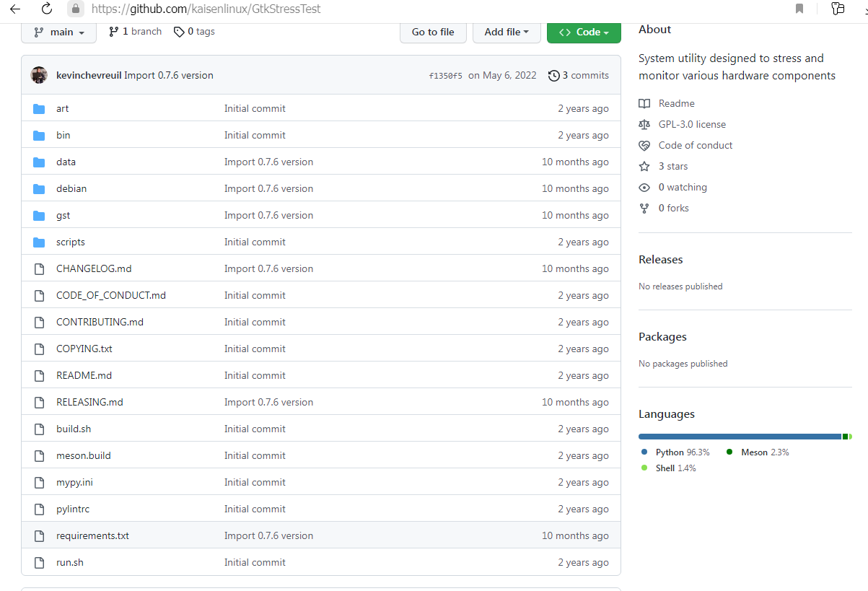The image size is (868, 591).
Task: Open the Initial commit link in run.sh row
Action: (255, 563)
